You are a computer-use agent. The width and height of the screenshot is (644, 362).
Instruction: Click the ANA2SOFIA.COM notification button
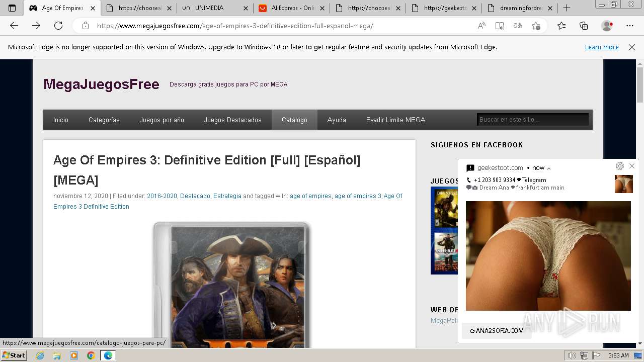497,330
